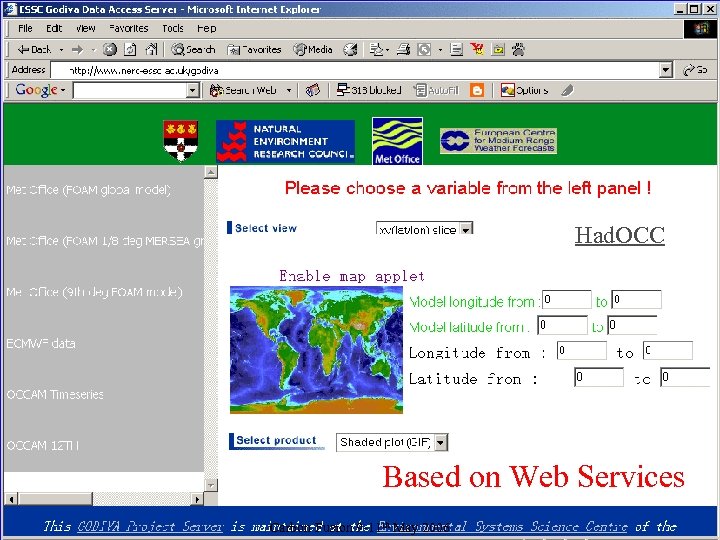Select OCCAM 12TH
The width and height of the screenshot is (720, 540).
(x=43, y=445)
